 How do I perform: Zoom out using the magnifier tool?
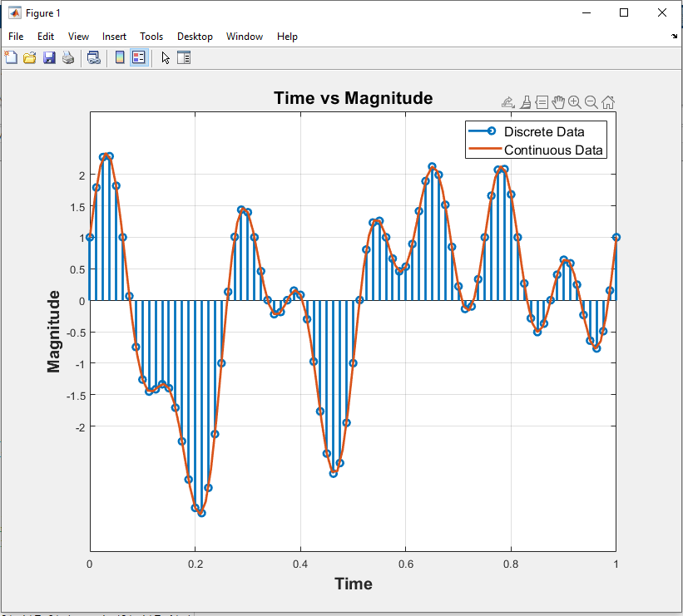point(591,101)
